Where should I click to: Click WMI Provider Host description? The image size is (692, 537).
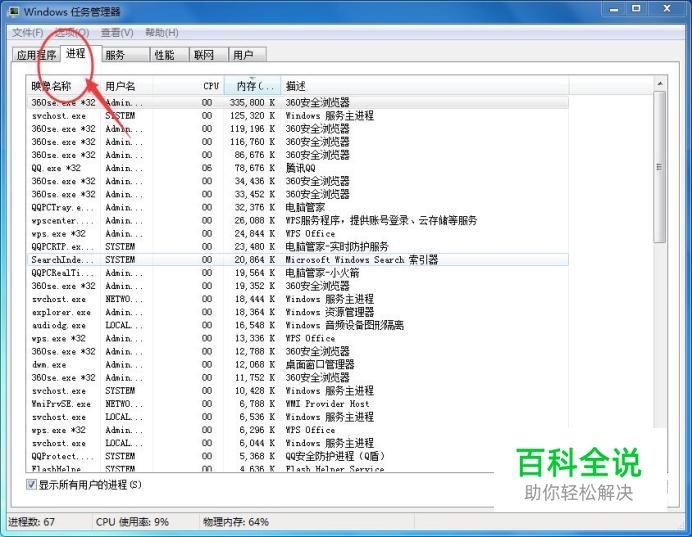click(x=327, y=404)
